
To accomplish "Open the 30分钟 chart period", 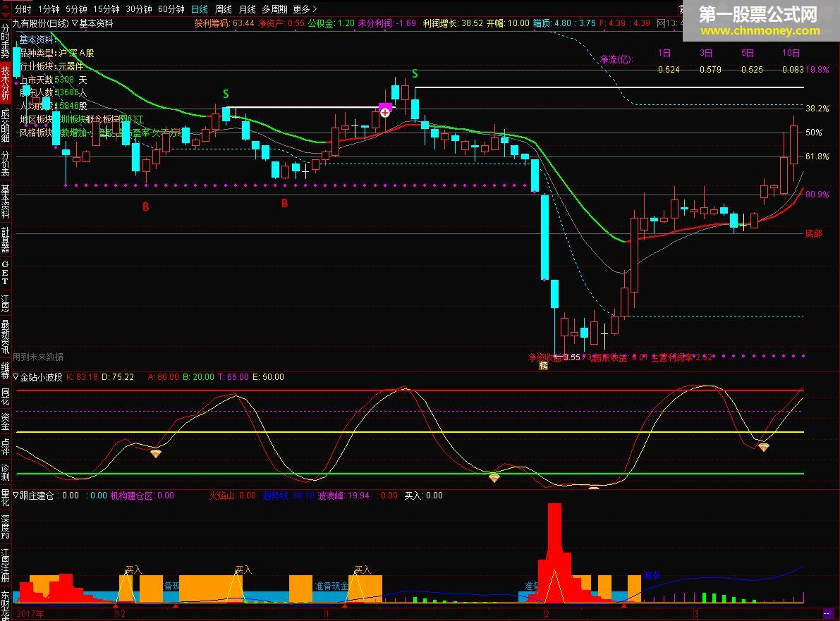I will (x=139, y=9).
